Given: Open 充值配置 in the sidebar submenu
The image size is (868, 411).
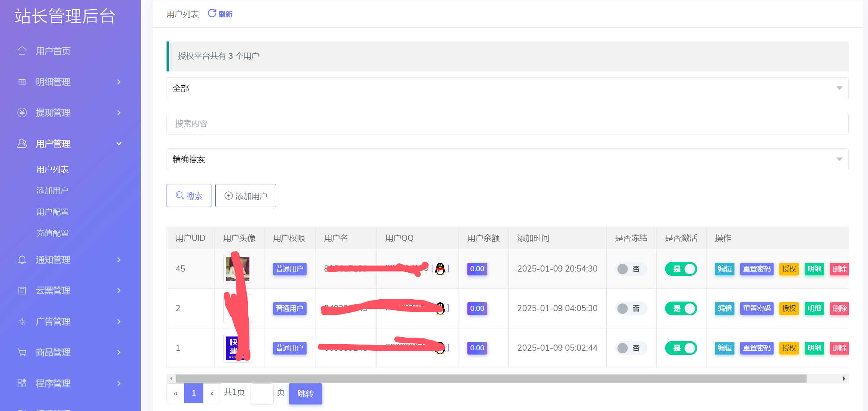Looking at the screenshot, I should coord(53,233).
